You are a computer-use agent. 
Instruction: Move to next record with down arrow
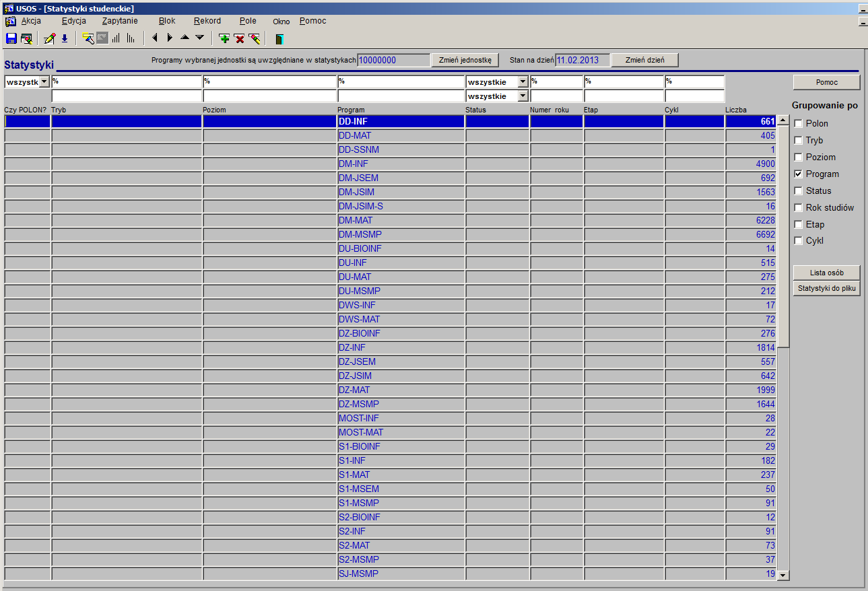pyautogui.click(x=199, y=38)
